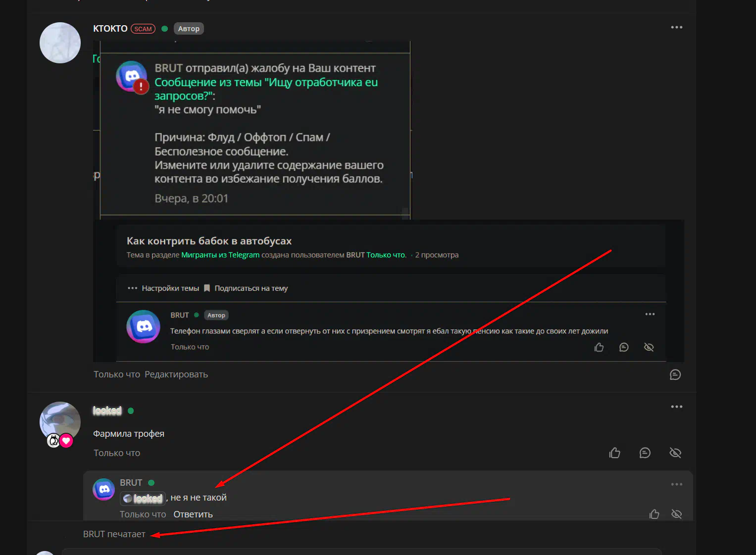
Task: Hide looked's comment with the crossed-eye icon
Action: pos(675,453)
